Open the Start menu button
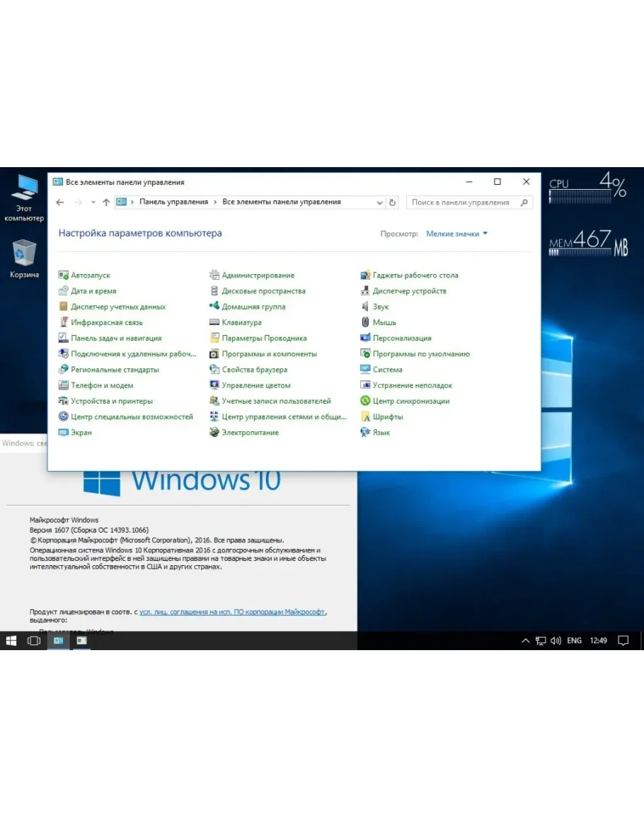The width and height of the screenshot is (644, 818). click(x=11, y=641)
